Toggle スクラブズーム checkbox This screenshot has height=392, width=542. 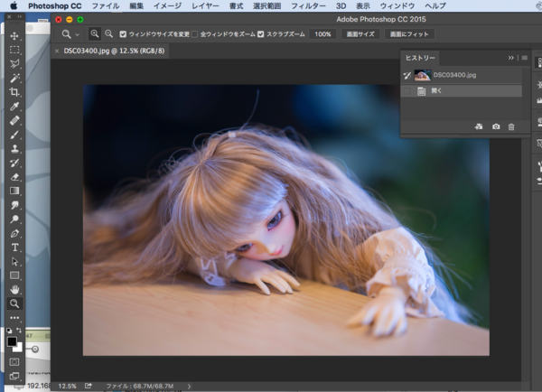click(x=261, y=34)
